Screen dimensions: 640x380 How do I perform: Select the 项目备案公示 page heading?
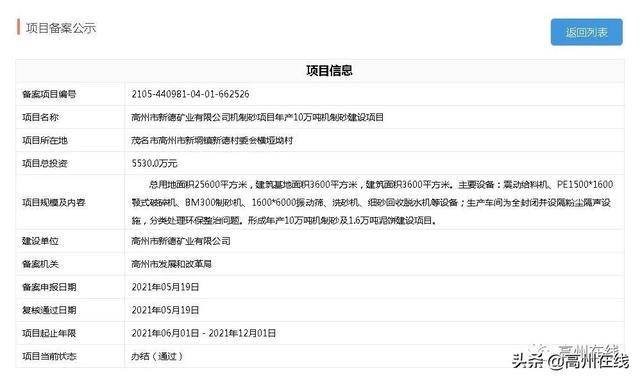tap(61, 28)
